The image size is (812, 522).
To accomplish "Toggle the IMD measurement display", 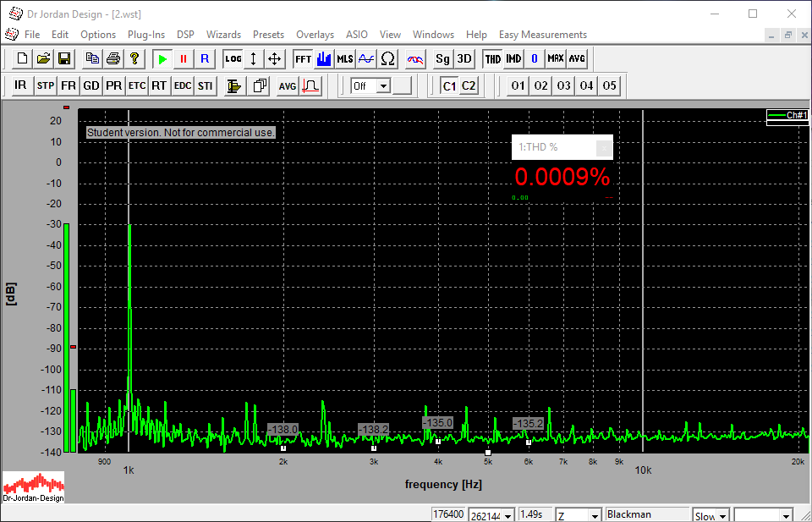I will point(513,58).
